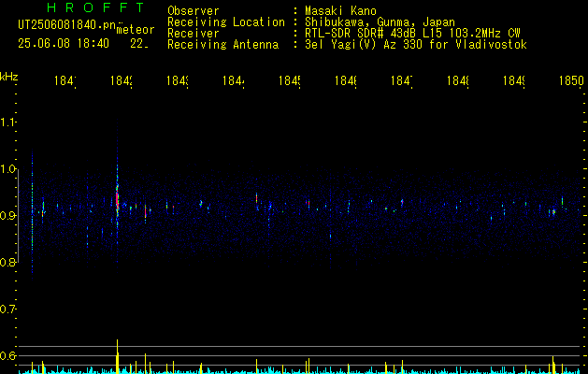Click the 3el Yagi(V) Az 330 antenna text
This screenshot has width=588, height=374.
[x=416, y=45]
